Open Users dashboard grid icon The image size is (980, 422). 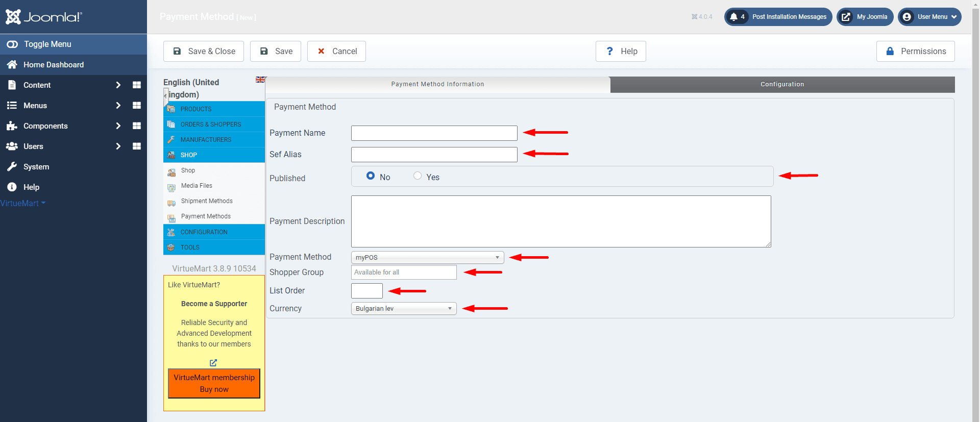pos(137,146)
